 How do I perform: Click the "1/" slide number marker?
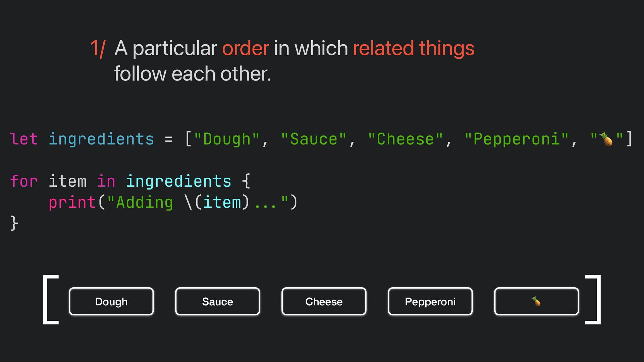pyautogui.click(x=98, y=48)
